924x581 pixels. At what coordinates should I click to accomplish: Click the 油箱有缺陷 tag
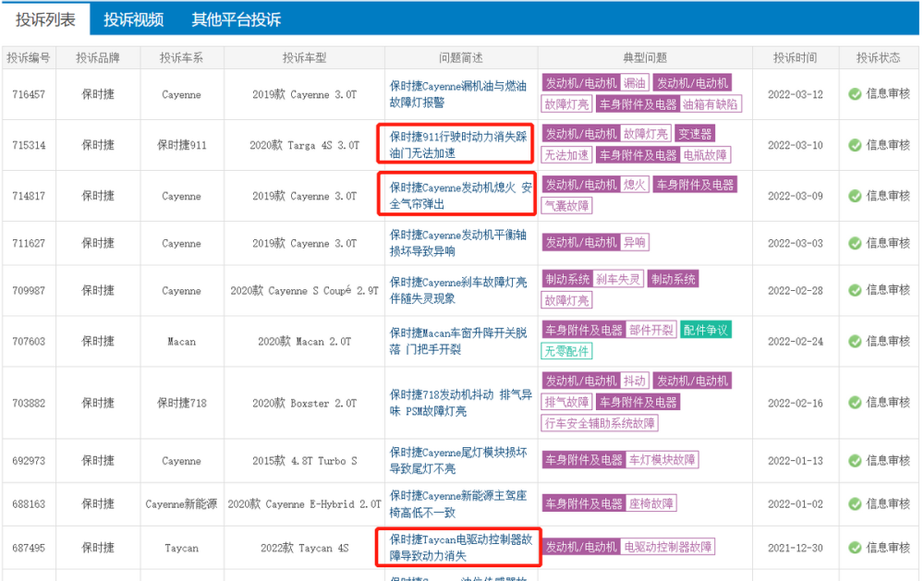[710, 104]
